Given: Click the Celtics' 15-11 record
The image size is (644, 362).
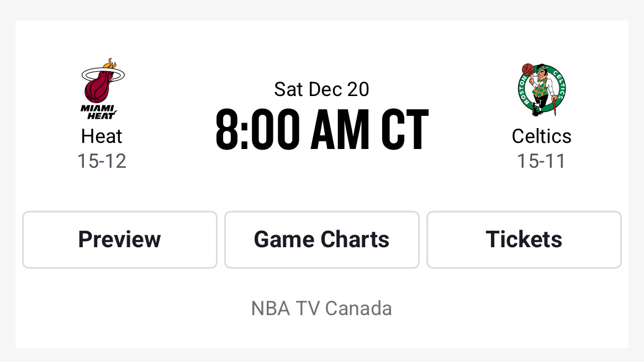Looking at the screenshot, I should pos(542,161).
